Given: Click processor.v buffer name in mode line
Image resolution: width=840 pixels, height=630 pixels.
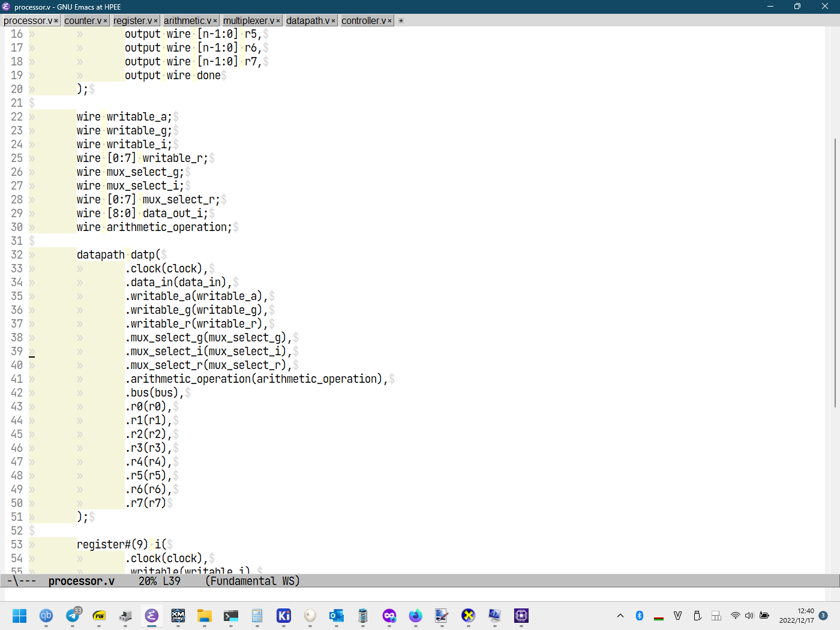Looking at the screenshot, I should (x=81, y=581).
